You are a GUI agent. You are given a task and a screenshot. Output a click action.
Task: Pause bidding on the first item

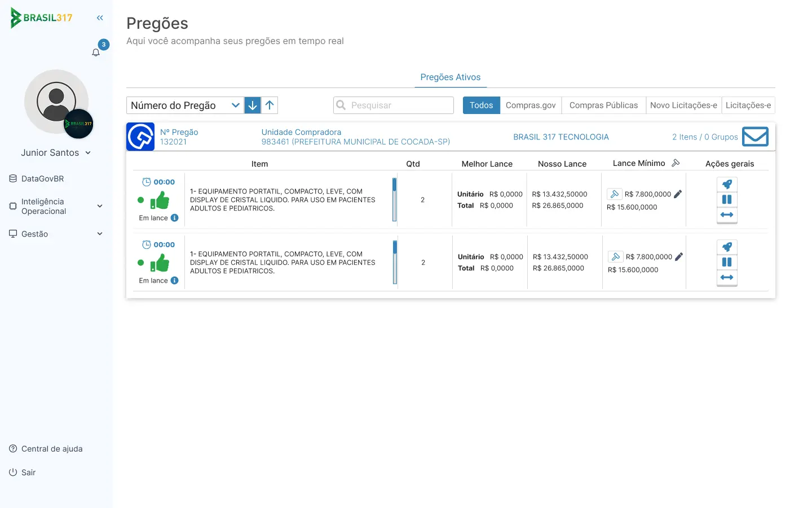pyautogui.click(x=727, y=200)
